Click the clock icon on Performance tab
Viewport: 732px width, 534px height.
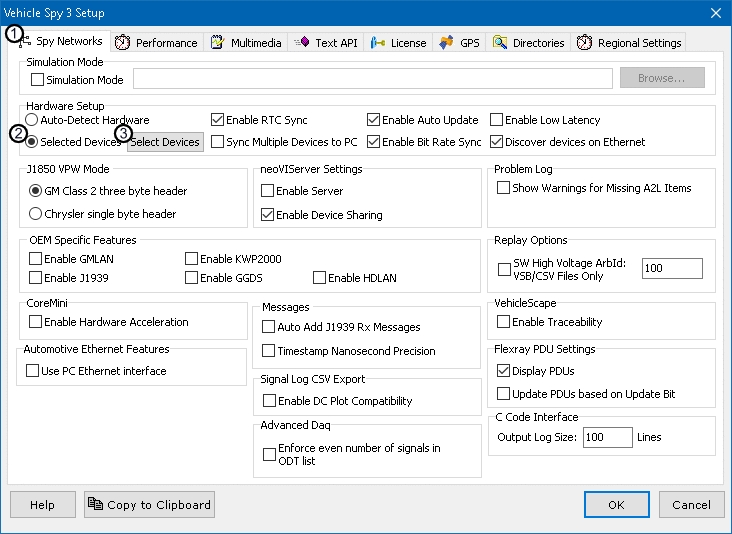(x=122, y=43)
